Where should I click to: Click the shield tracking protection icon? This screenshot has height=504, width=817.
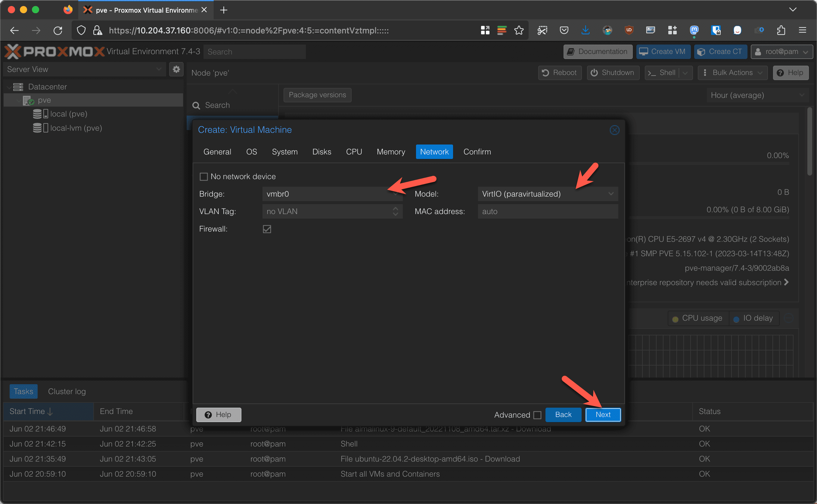click(x=81, y=30)
